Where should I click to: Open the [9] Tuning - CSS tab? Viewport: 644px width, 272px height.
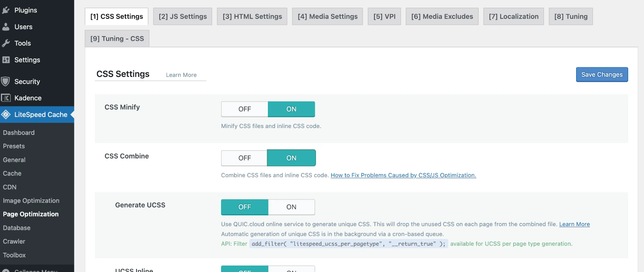[117, 38]
